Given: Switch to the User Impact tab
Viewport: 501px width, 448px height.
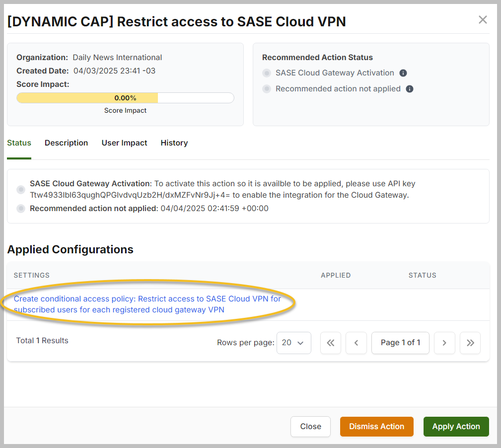Looking at the screenshot, I should coord(124,143).
